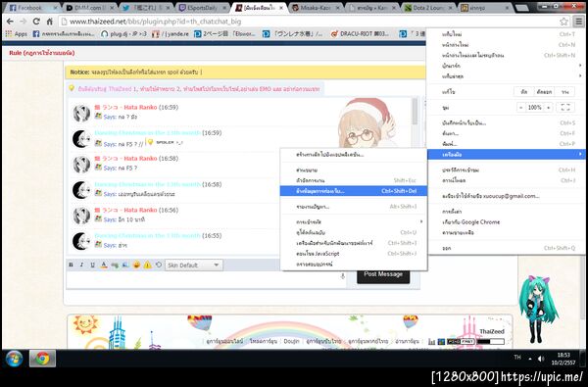Switch to the Misaka-Kaze tab
Viewport: 588px width, 387px height.
[315, 7]
